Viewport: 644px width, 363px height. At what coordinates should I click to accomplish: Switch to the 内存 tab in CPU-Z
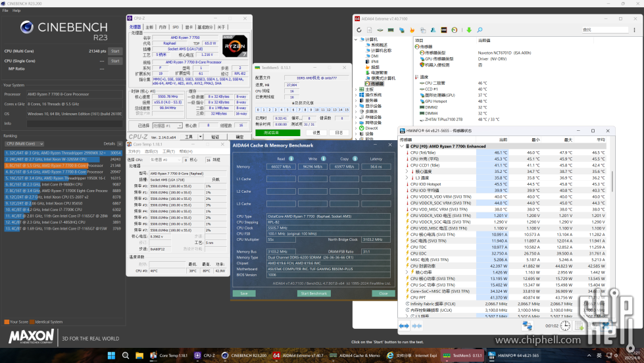pos(162,27)
